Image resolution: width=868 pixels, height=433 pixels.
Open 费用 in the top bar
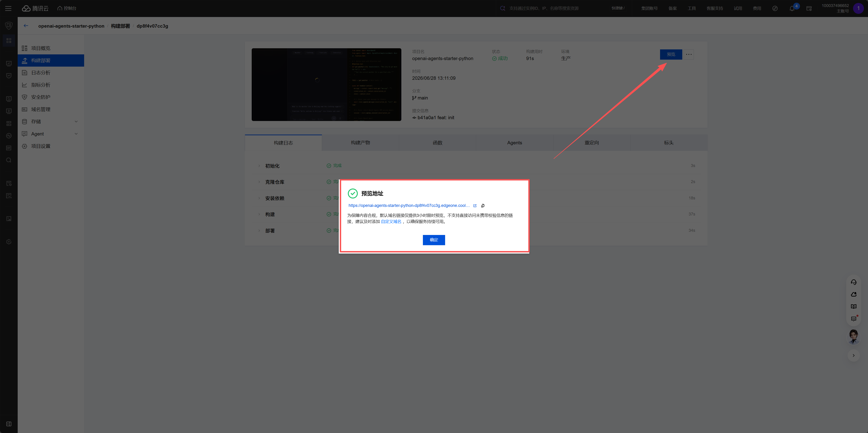coord(757,8)
